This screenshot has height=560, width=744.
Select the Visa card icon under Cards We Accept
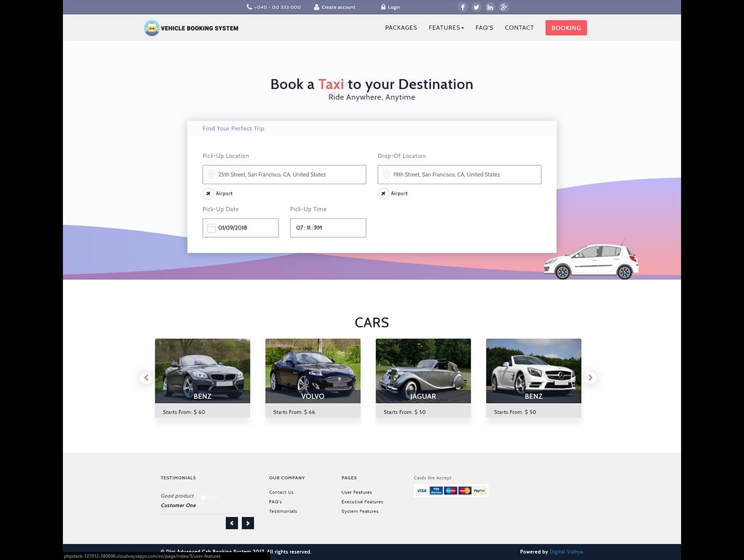point(421,491)
